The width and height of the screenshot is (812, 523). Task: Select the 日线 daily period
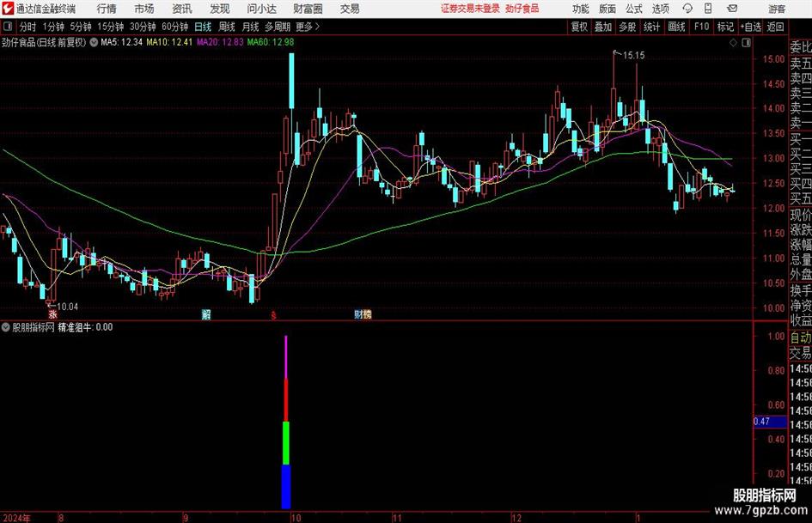tap(203, 27)
